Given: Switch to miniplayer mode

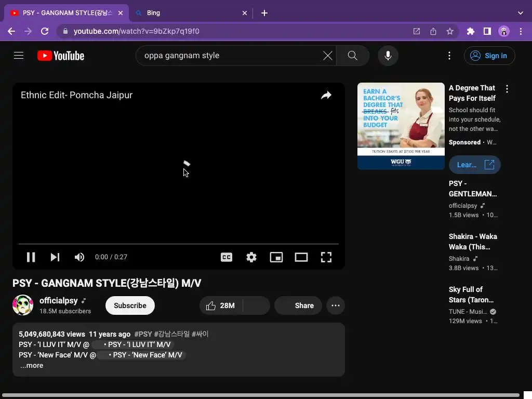Looking at the screenshot, I should [x=276, y=257].
